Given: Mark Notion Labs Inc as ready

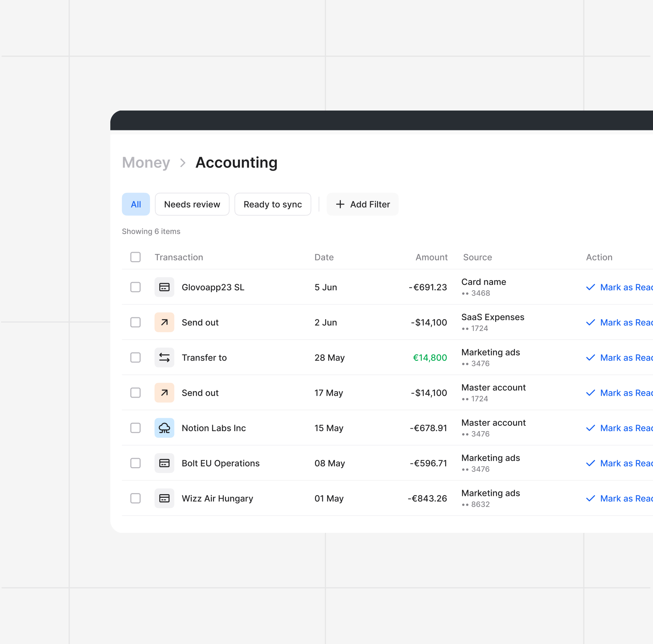Looking at the screenshot, I should coord(619,428).
